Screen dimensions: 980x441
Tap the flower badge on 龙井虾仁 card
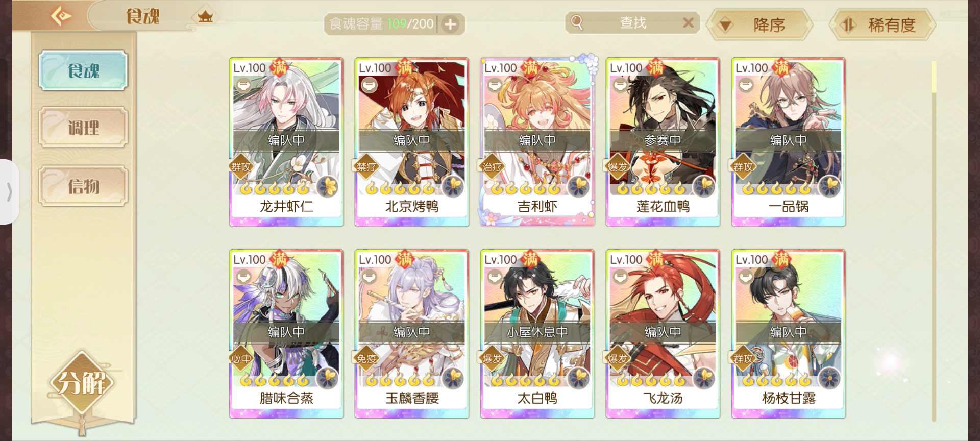(328, 186)
